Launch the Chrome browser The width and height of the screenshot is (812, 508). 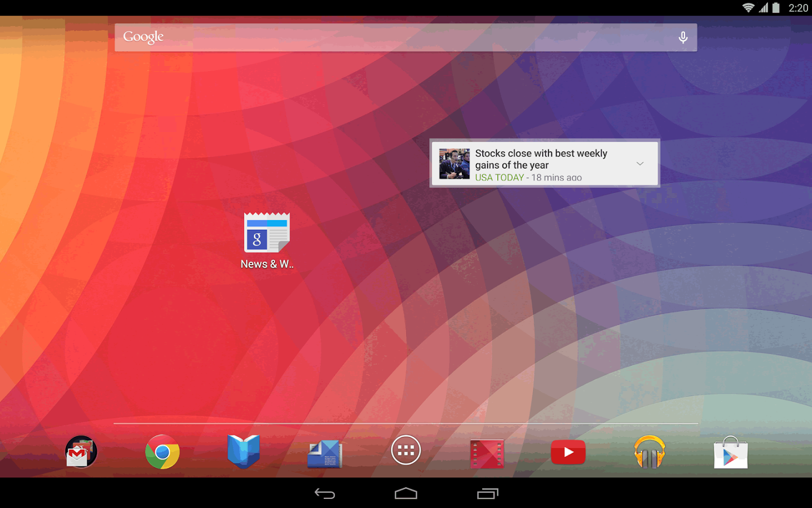pos(162,452)
